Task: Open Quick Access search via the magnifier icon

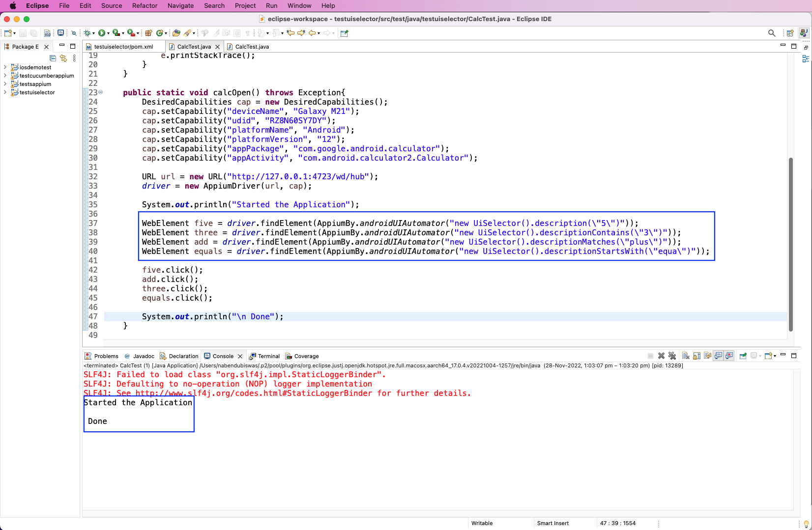Action: pyautogui.click(x=772, y=33)
